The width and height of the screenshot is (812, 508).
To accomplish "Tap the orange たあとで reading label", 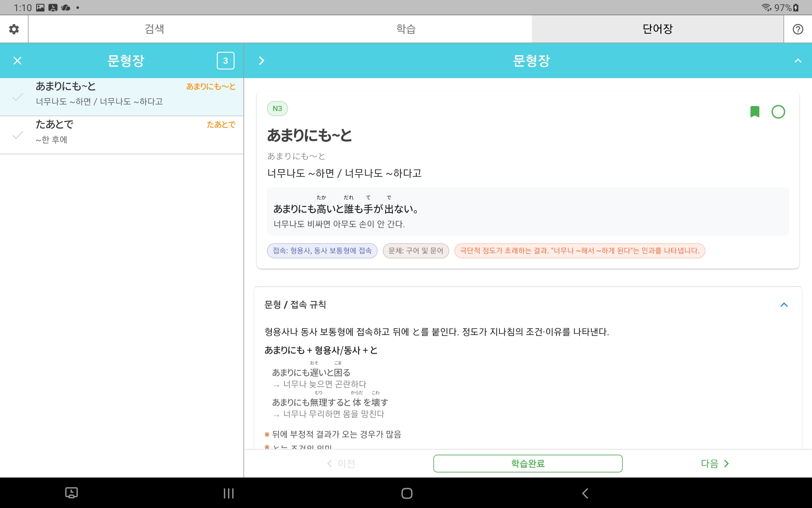I will point(221,125).
